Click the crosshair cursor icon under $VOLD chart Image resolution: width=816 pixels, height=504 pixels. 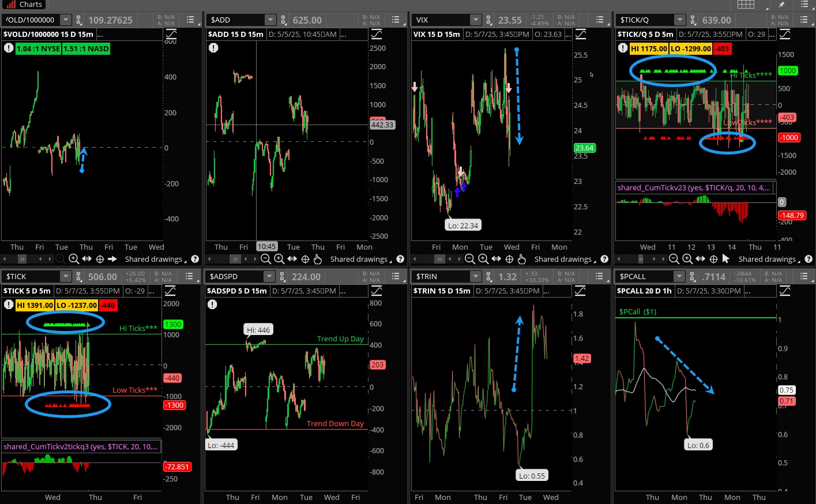click(100, 259)
